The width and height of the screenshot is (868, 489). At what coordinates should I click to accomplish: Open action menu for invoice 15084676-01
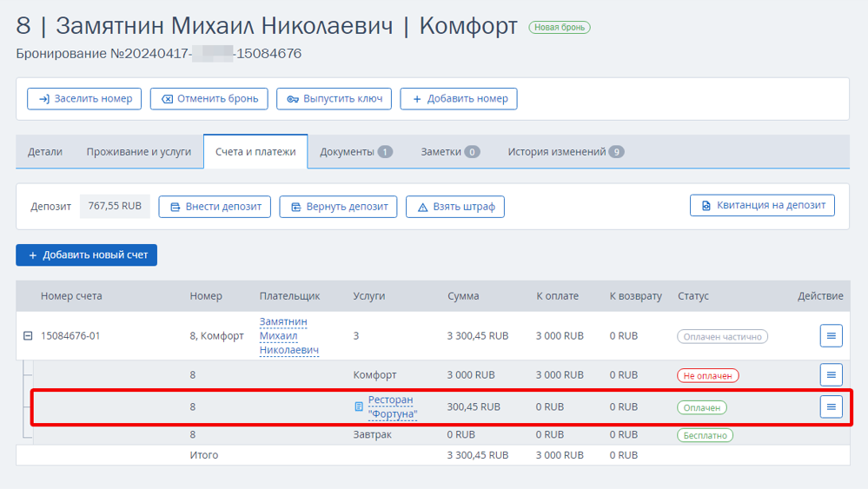(x=831, y=336)
